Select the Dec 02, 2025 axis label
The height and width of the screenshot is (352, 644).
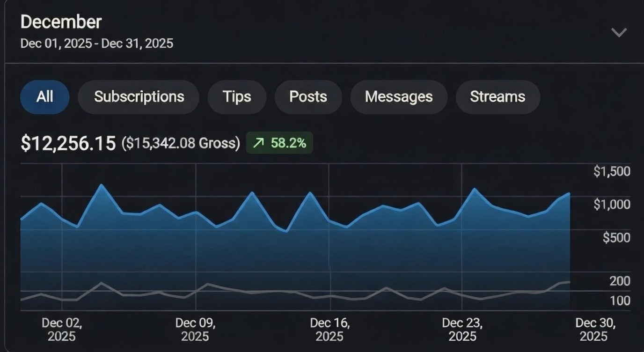pyautogui.click(x=62, y=330)
